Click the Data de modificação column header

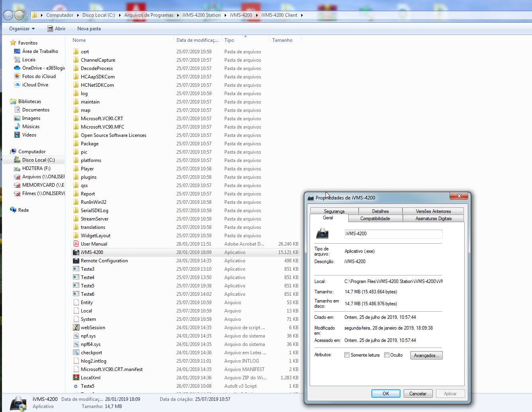pos(198,40)
